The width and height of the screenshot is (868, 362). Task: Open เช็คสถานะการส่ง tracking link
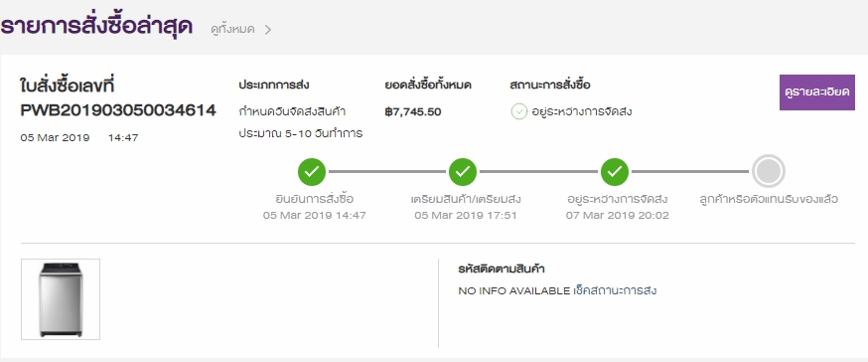click(x=615, y=290)
